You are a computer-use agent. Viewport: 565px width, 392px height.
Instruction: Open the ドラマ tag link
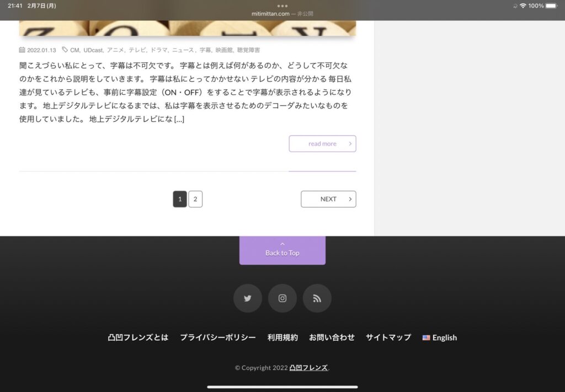159,50
